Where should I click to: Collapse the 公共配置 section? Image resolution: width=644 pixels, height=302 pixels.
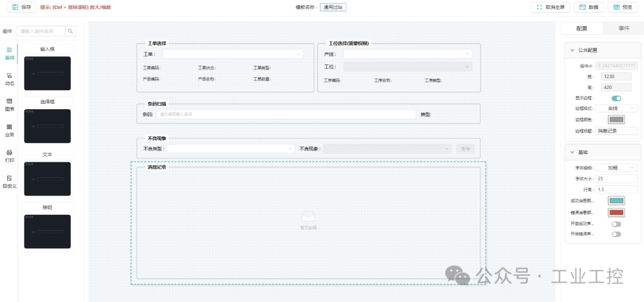click(x=572, y=50)
